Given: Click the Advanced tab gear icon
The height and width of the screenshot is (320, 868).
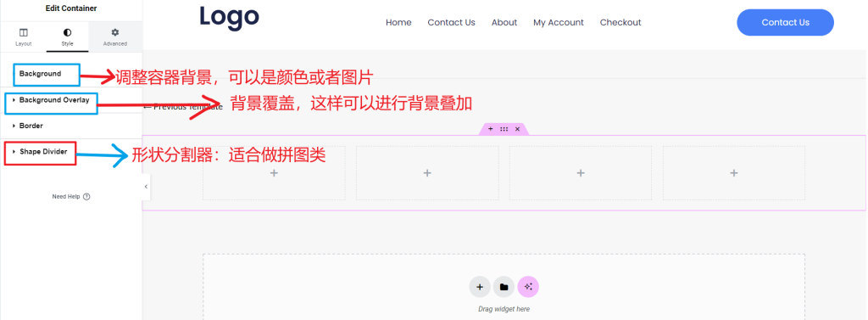Looking at the screenshot, I should coord(115,33).
